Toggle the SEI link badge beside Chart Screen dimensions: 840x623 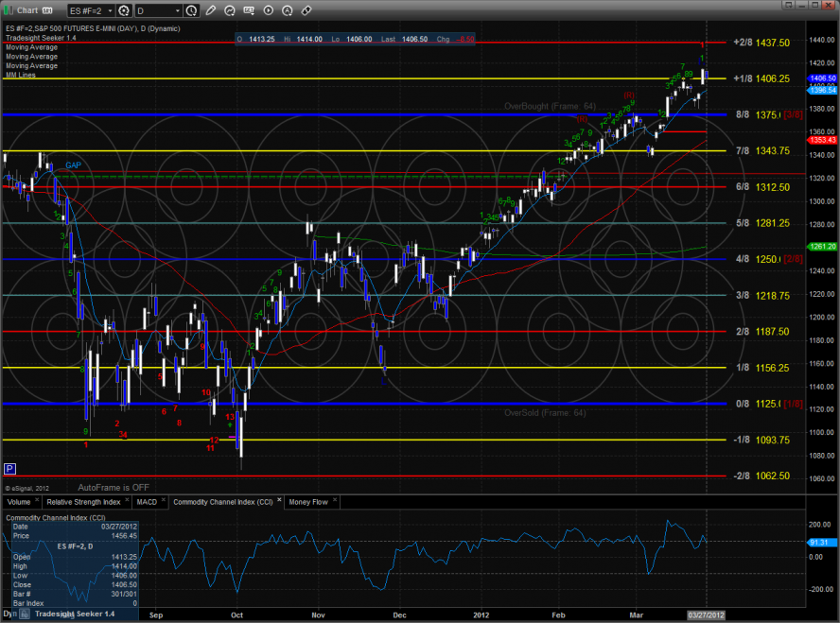pos(46,10)
